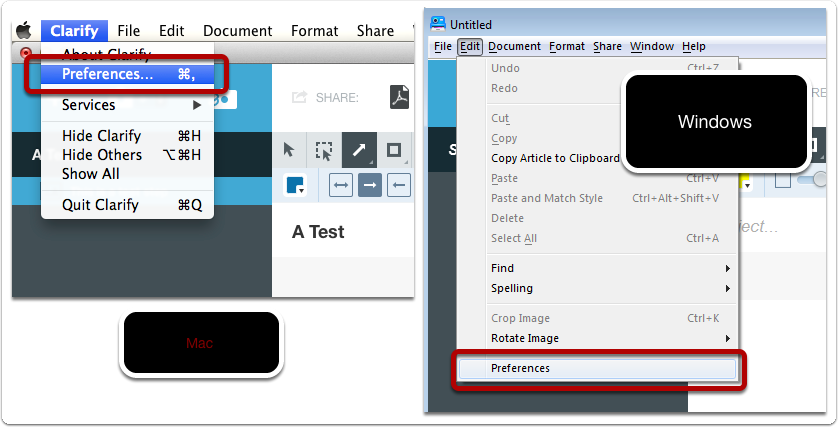Open the blue color swatch dropdown
Image resolution: width=838 pixels, height=427 pixels.
click(295, 185)
